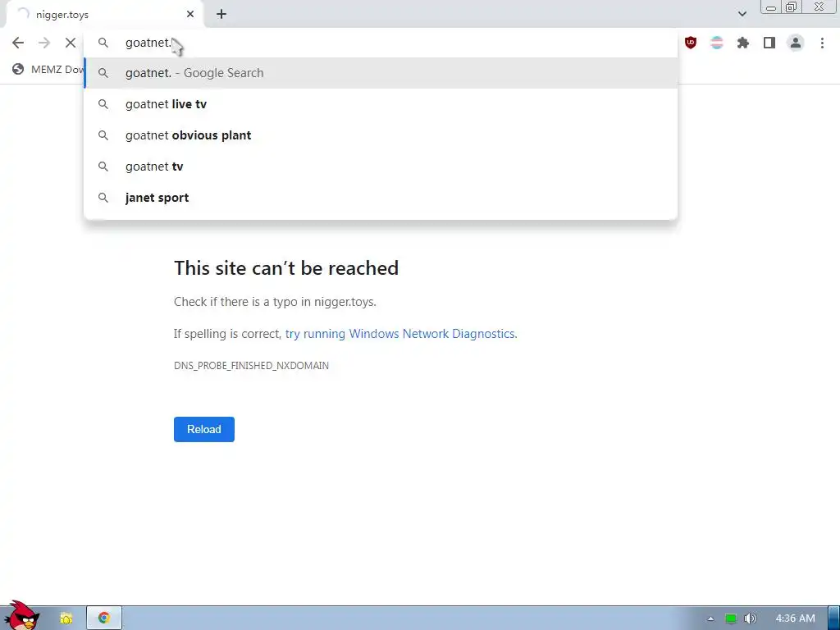Click the Show desktop strip
The width and height of the screenshot is (840, 630).
point(834,619)
